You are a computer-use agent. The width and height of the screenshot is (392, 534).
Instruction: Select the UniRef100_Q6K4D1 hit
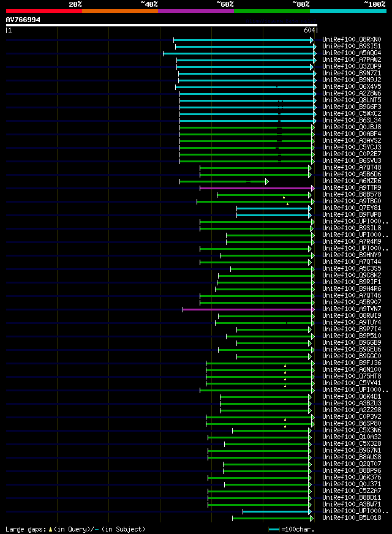pos(352,397)
